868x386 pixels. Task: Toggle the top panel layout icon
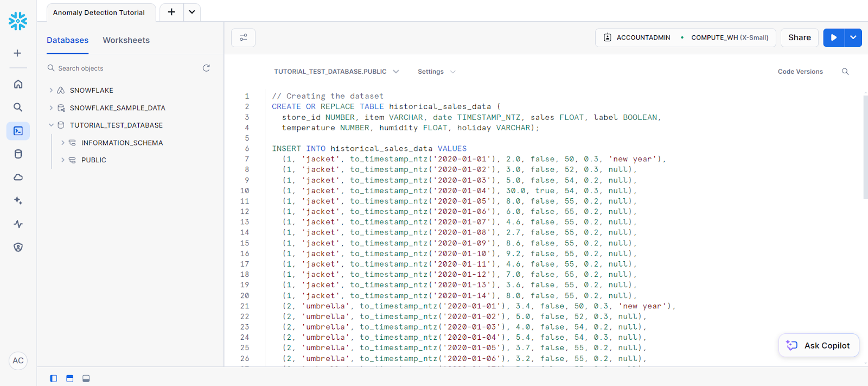pos(69,378)
